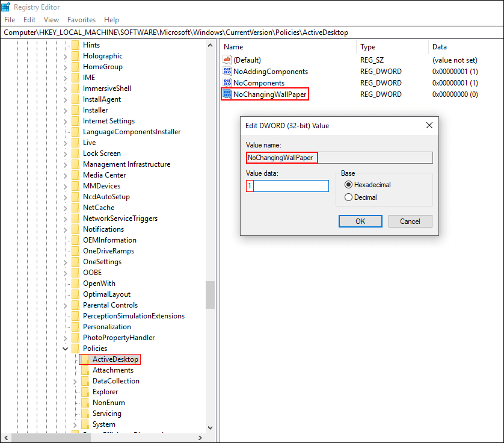The image size is (504, 443).
Task: Expand the Lock Screen key
Action: [65, 154]
